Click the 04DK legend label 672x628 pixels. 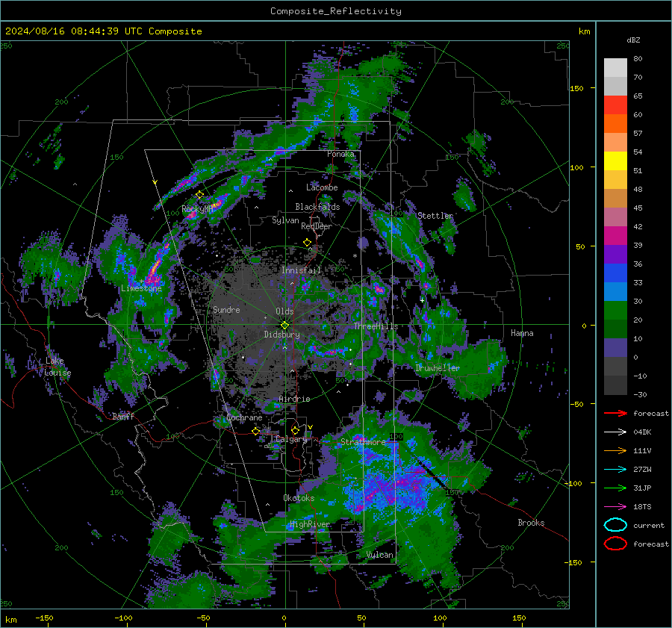pyautogui.click(x=642, y=432)
